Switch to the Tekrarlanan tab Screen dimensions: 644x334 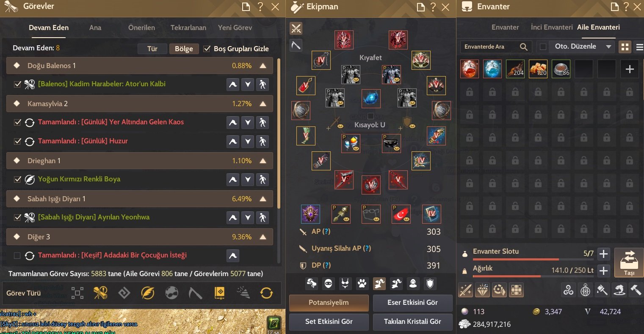188,27
